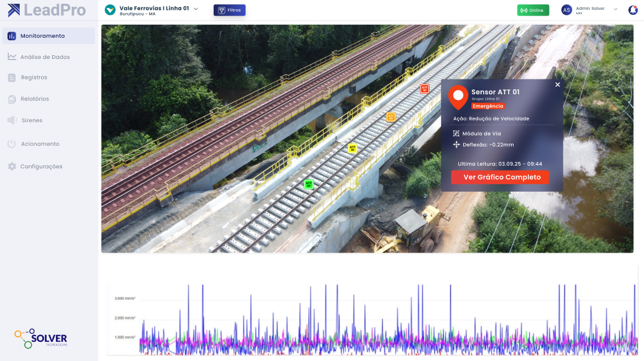
Task: Navigate to Relatórios in sidebar
Action: (35, 99)
